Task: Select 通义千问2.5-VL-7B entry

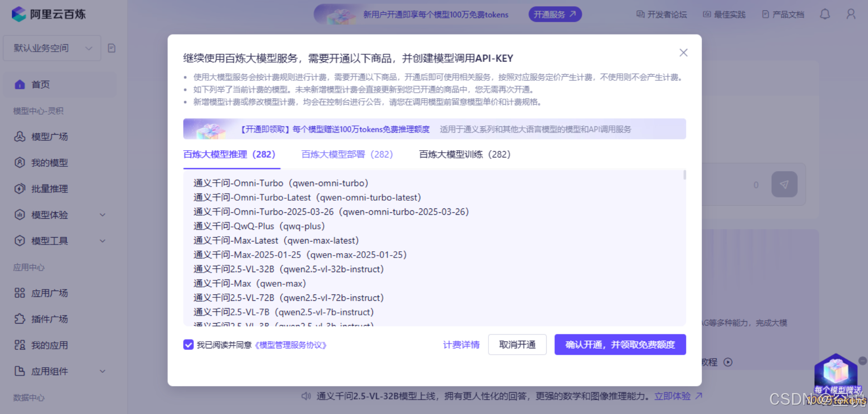Action: click(284, 312)
